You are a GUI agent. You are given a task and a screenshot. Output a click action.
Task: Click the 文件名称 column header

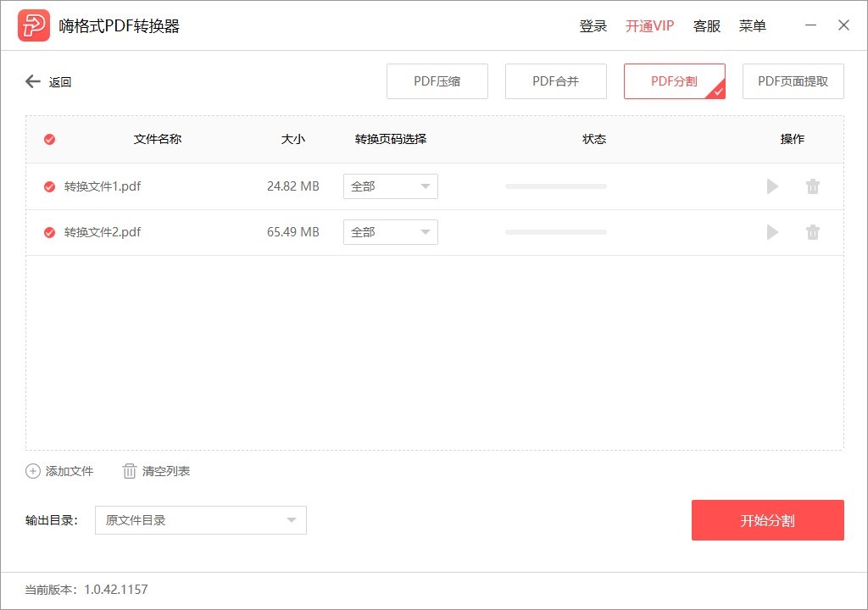click(x=157, y=139)
